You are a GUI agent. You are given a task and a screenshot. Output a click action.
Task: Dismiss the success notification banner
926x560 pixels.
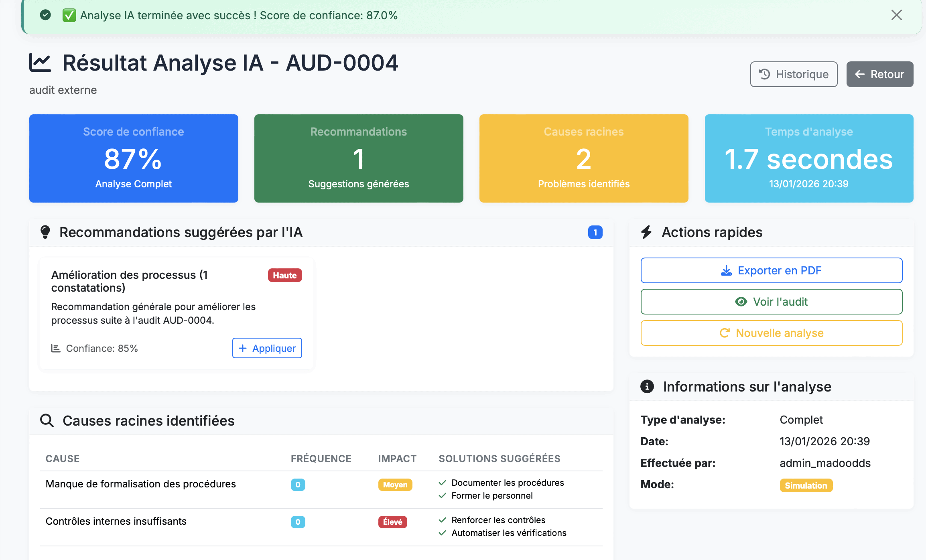[x=896, y=15]
